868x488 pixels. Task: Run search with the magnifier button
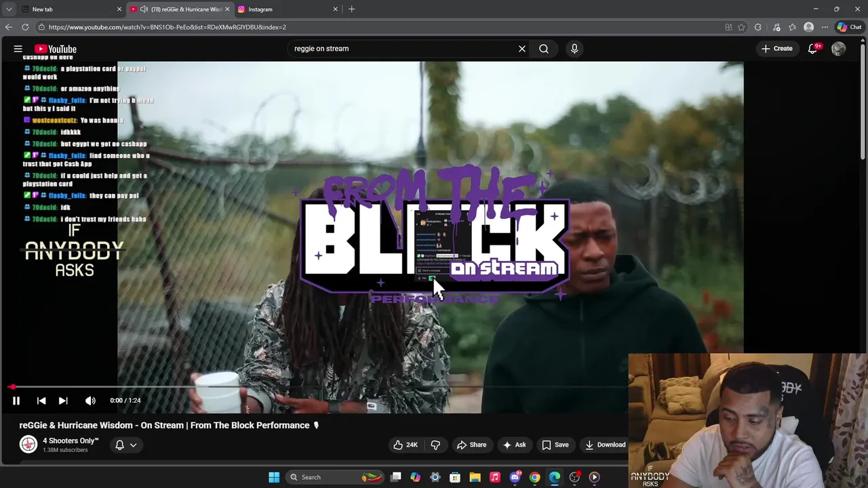544,49
